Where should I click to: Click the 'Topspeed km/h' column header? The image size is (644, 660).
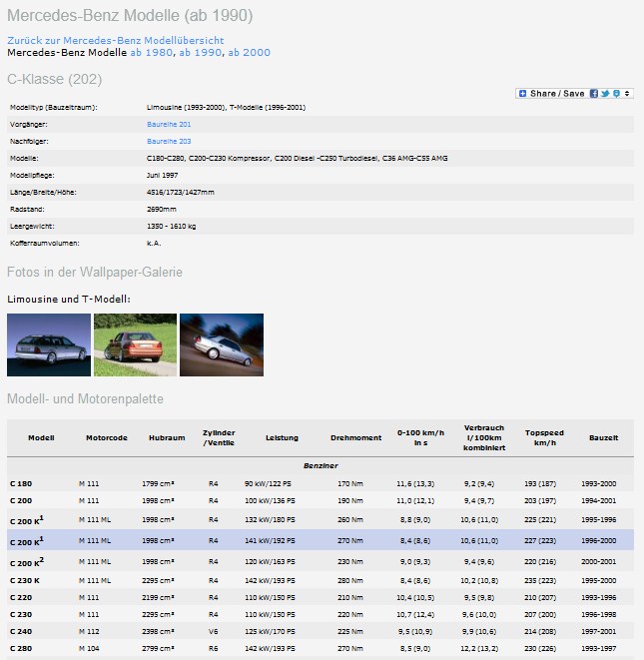(544, 437)
